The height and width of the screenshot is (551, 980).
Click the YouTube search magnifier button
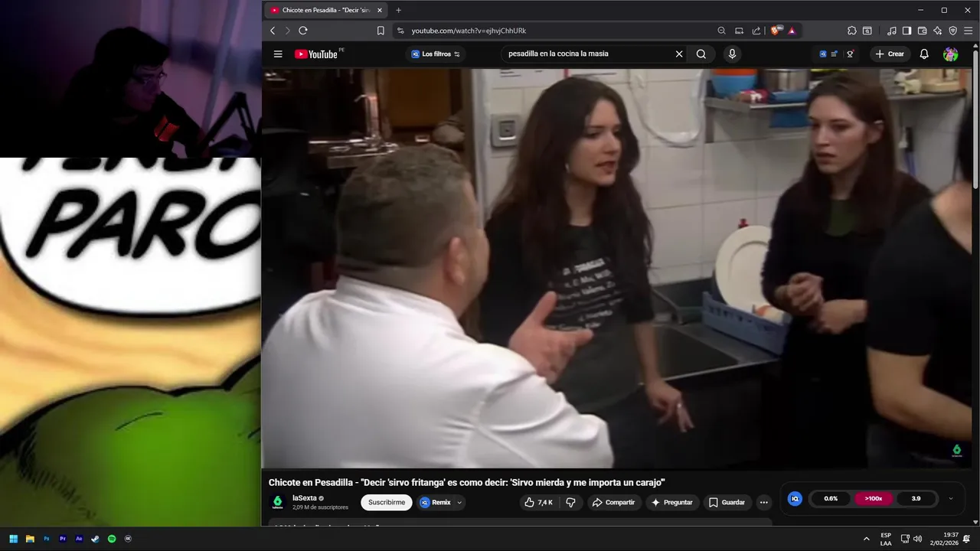pyautogui.click(x=701, y=54)
